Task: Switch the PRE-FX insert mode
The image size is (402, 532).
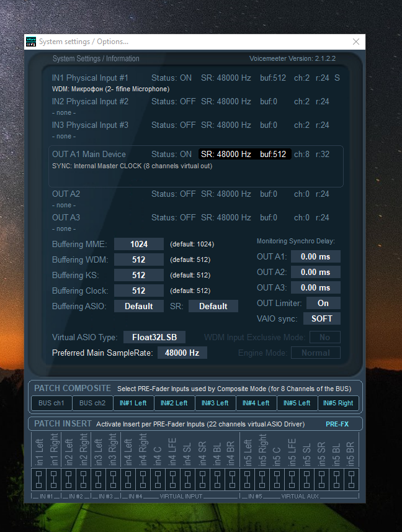Action: [x=337, y=424]
